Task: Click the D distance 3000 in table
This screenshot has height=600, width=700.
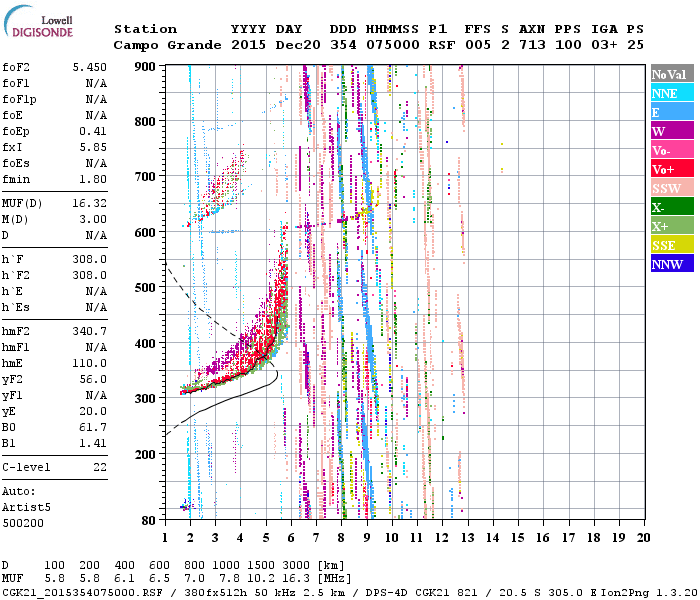Action: point(296,566)
